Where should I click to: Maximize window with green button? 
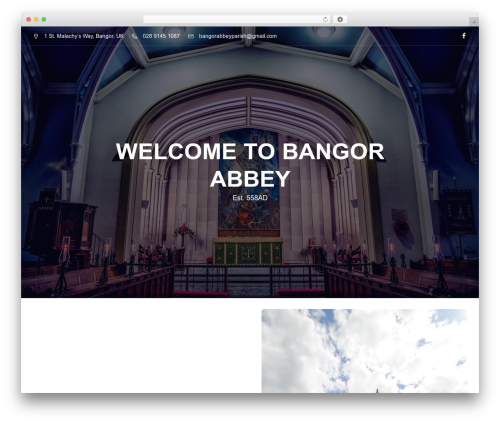click(x=44, y=19)
